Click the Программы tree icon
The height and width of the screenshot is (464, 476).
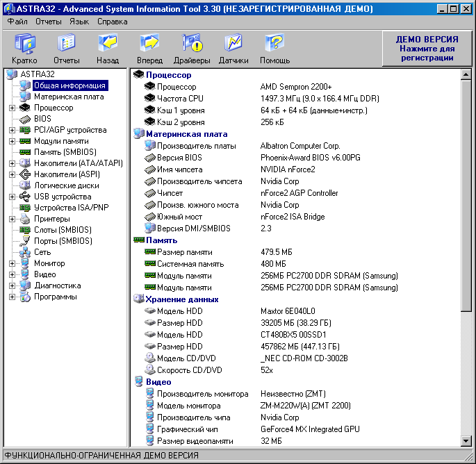[x=25, y=297]
